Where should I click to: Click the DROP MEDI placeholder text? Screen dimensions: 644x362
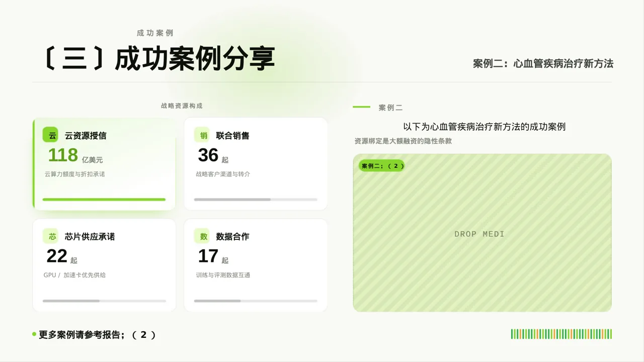pyautogui.click(x=479, y=234)
